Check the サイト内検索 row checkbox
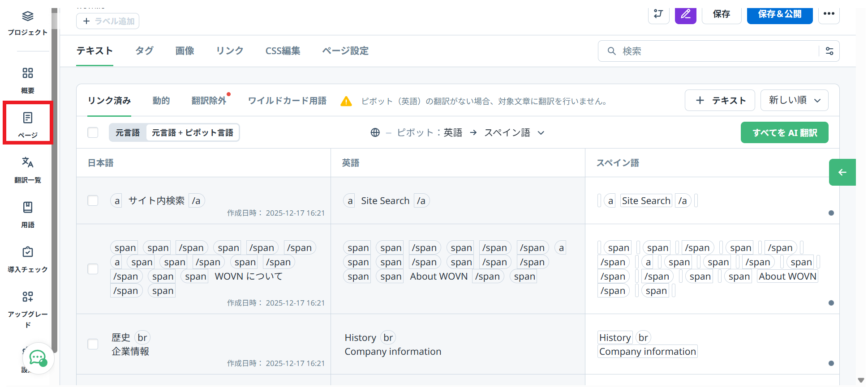The width and height of the screenshot is (868, 387). point(93,200)
